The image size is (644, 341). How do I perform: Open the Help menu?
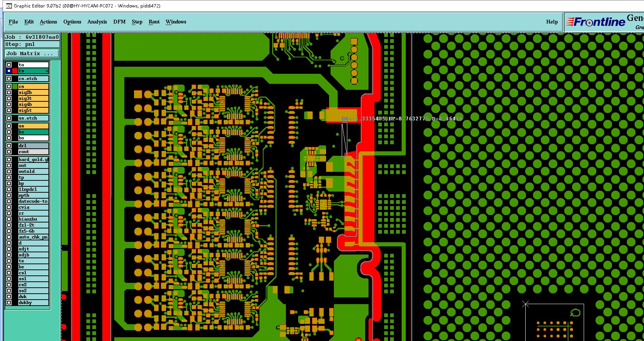(x=552, y=22)
